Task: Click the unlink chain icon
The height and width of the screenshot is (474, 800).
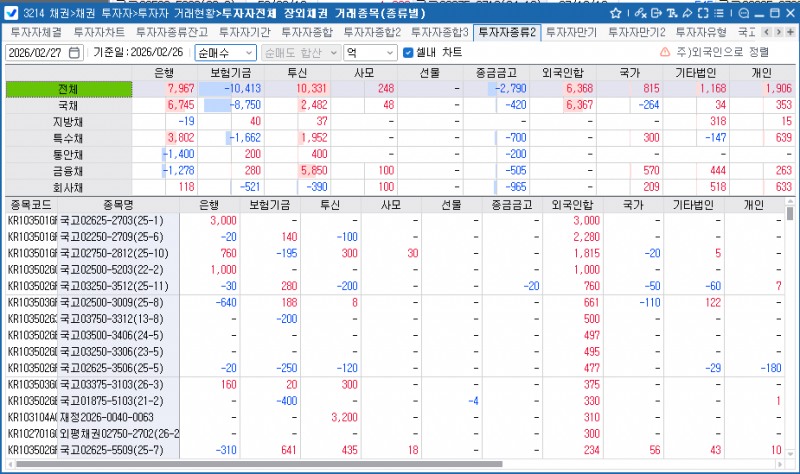Action: coord(641,13)
